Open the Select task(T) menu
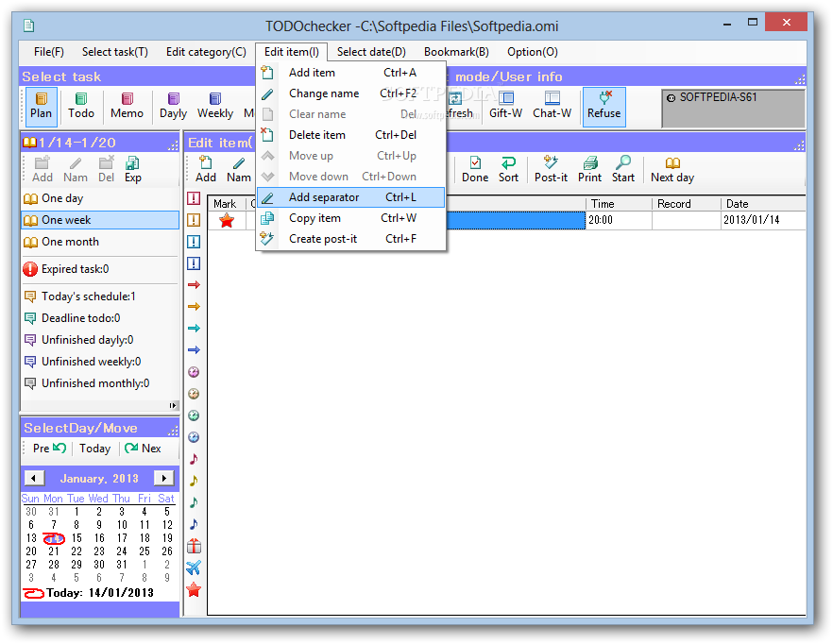 (115, 52)
